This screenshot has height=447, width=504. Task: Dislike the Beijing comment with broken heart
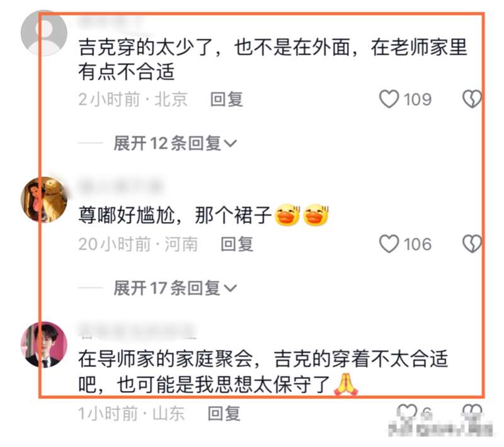[472, 99]
